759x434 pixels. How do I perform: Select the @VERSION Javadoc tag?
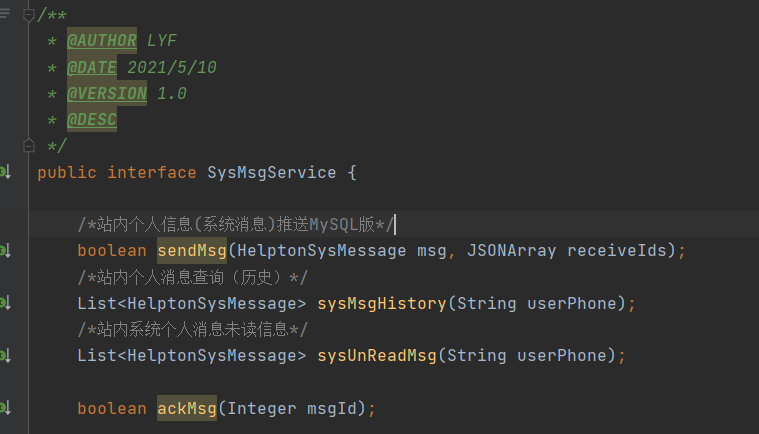point(107,94)
